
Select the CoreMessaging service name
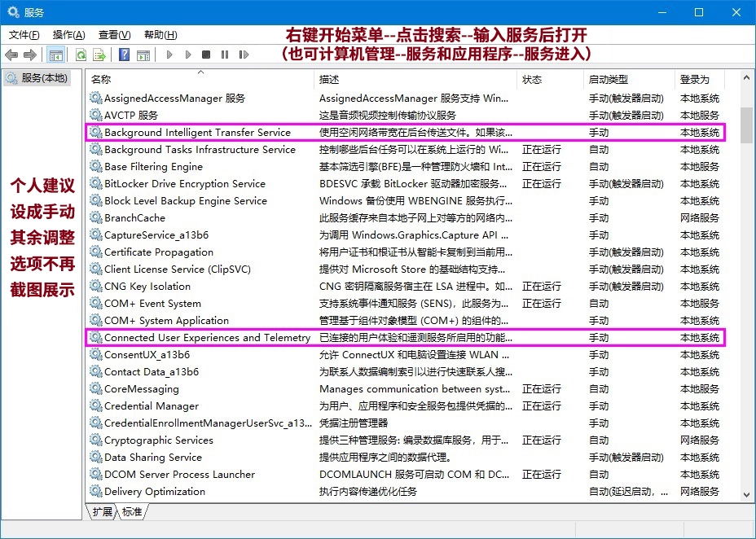[x=141, y=388]
